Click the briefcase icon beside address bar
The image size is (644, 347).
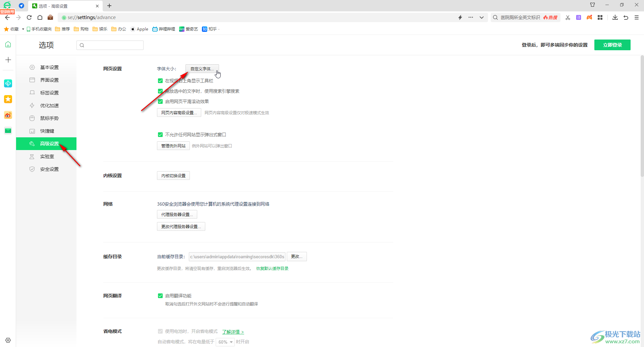pyautogui.click(x=50, y=17)
